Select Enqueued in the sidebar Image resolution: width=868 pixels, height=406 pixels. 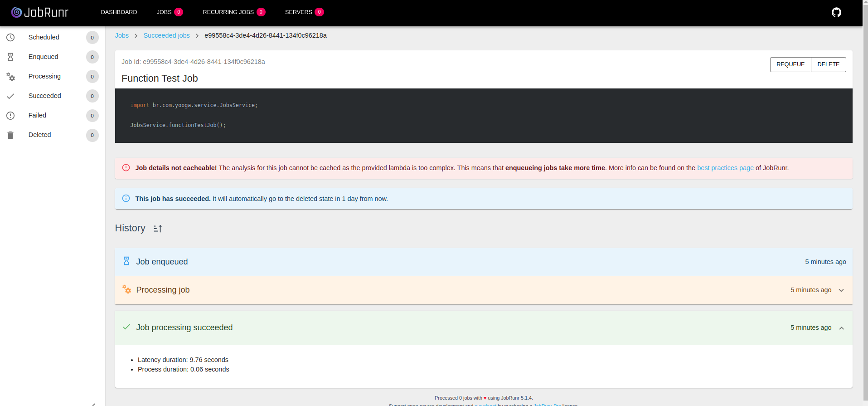[x=53, y=57]
